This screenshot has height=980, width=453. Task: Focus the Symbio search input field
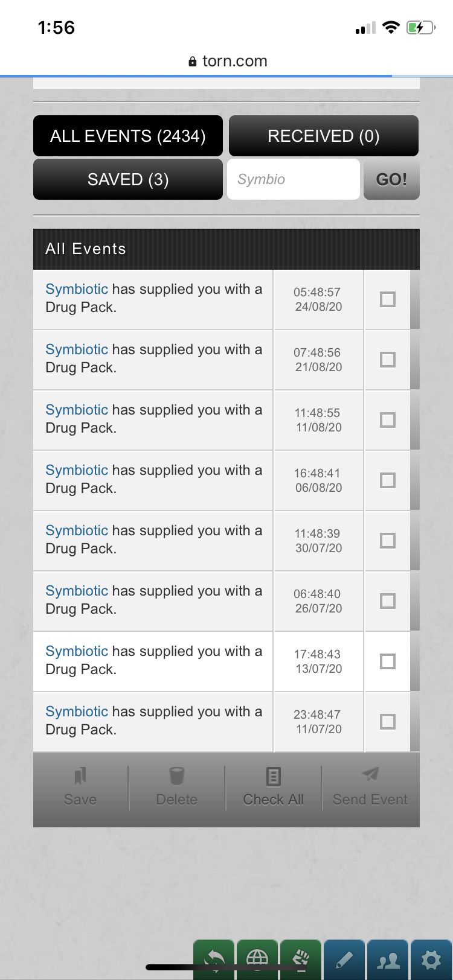pyautogui.click(x=294, y=179)
